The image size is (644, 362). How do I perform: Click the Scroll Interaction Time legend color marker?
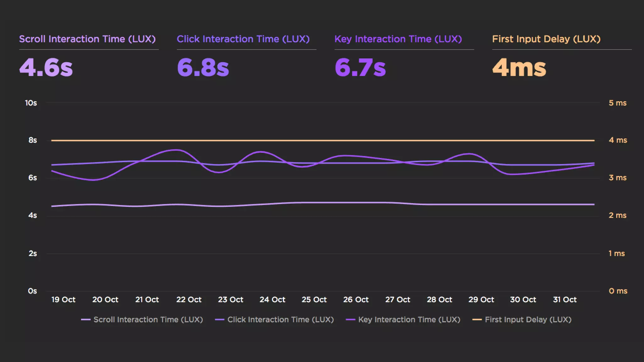86,320
